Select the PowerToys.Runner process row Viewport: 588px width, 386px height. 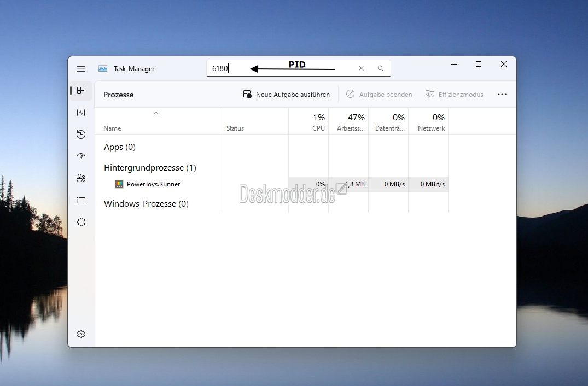pyautogui.click(x=272, y=184)
